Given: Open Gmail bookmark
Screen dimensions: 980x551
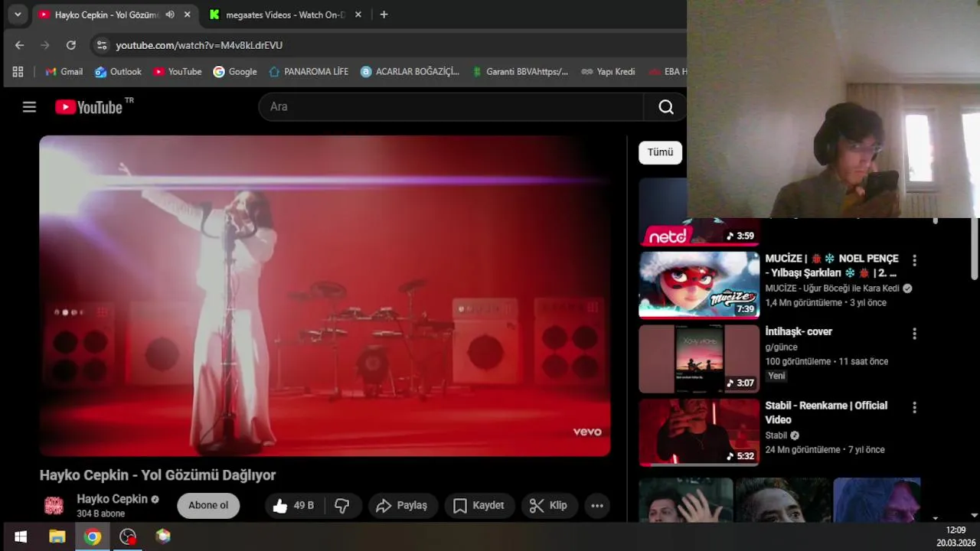Looking at the screenshot, I should [64, 72].
